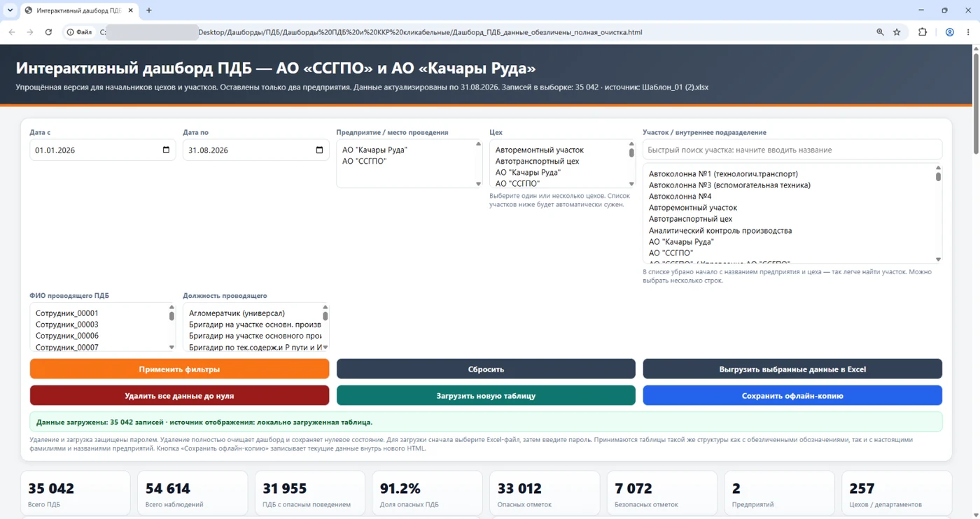Select 'Автоколонна №1 (технологич.транспорт)' in Участок list
Viewport: 980px width, 519px height.
pyautogui.click(x=789, y=173)
